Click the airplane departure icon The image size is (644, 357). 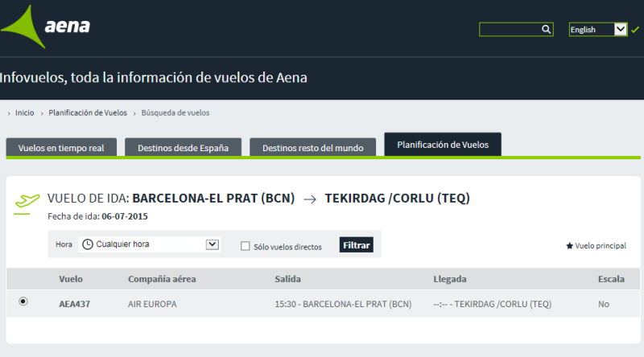point(27,203)
